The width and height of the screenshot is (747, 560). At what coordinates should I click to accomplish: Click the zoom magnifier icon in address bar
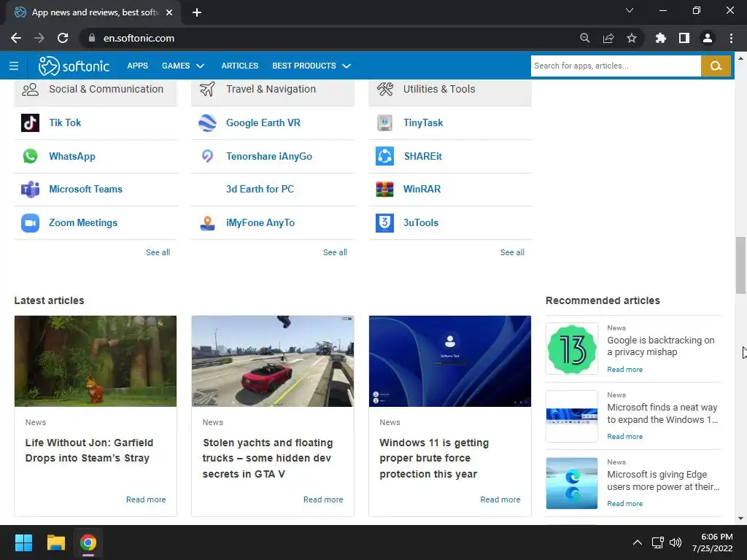pos(585,38)
